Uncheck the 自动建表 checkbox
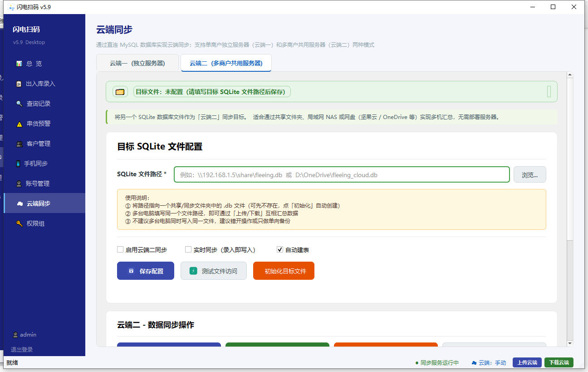Viewport: 588px width, 372px height. point(280,249)
